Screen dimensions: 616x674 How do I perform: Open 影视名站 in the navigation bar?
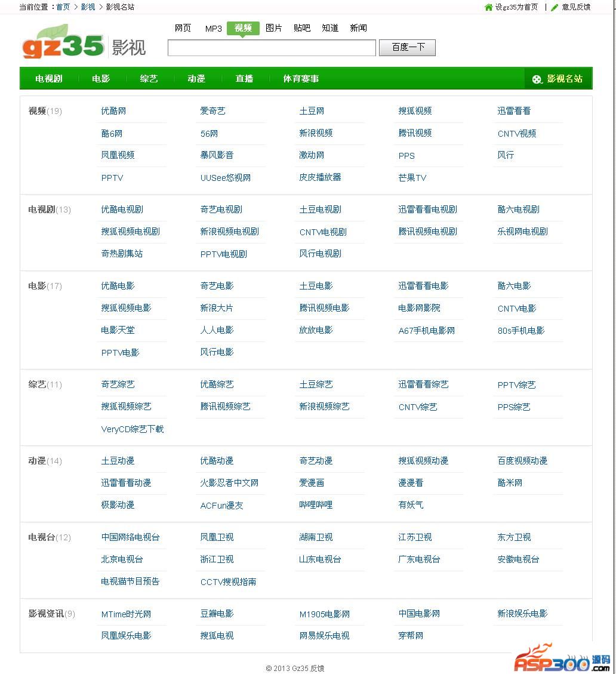558,79
